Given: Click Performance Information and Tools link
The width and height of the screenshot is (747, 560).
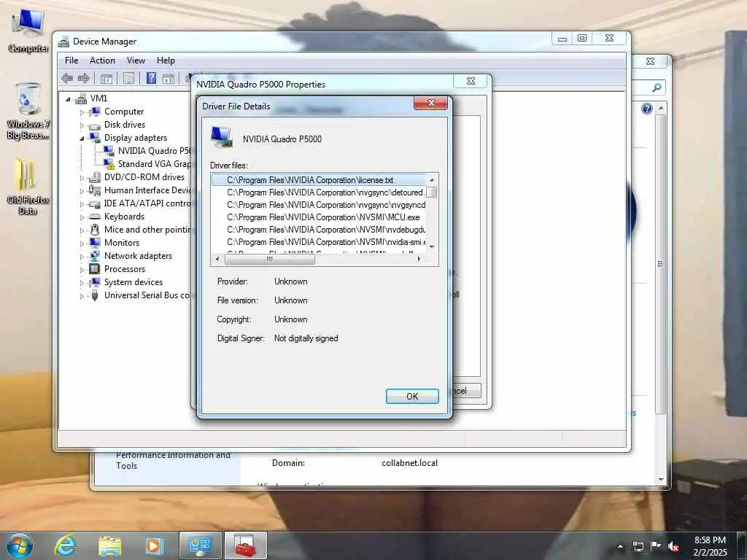Looking at the screenshot, I should 174,461.
